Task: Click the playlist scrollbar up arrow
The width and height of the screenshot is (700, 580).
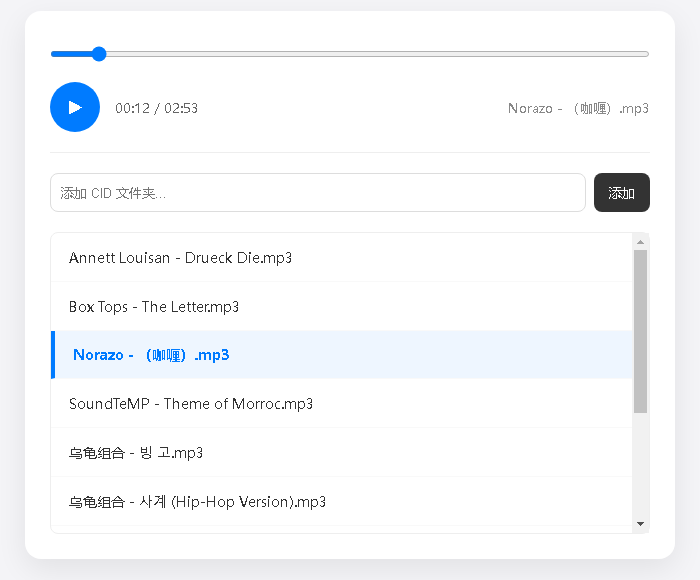Action: (x=640, y=241)
